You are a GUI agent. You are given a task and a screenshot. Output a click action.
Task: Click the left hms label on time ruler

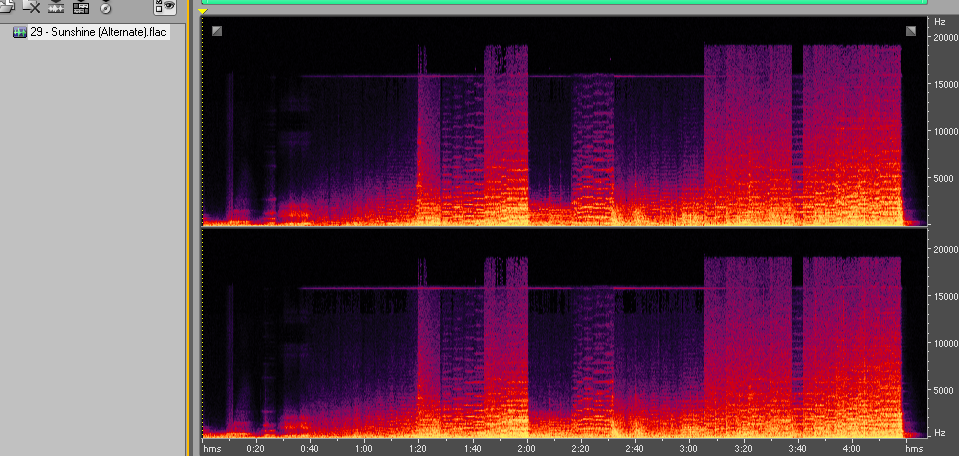(210, 449)
